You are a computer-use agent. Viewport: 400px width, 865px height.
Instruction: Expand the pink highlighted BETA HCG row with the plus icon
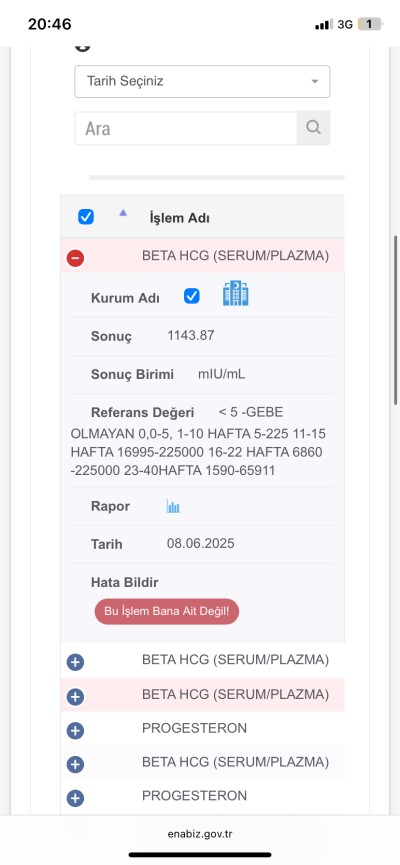tap(76, 697)
